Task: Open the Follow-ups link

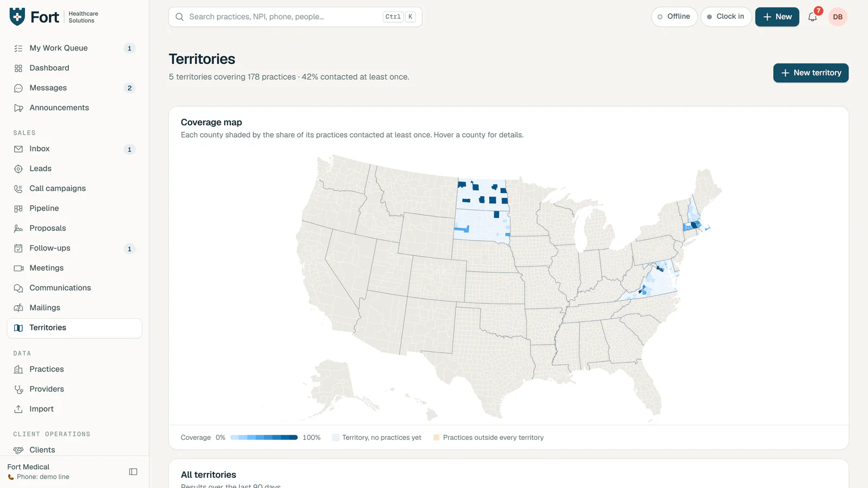Action: [x=74, y=248]
